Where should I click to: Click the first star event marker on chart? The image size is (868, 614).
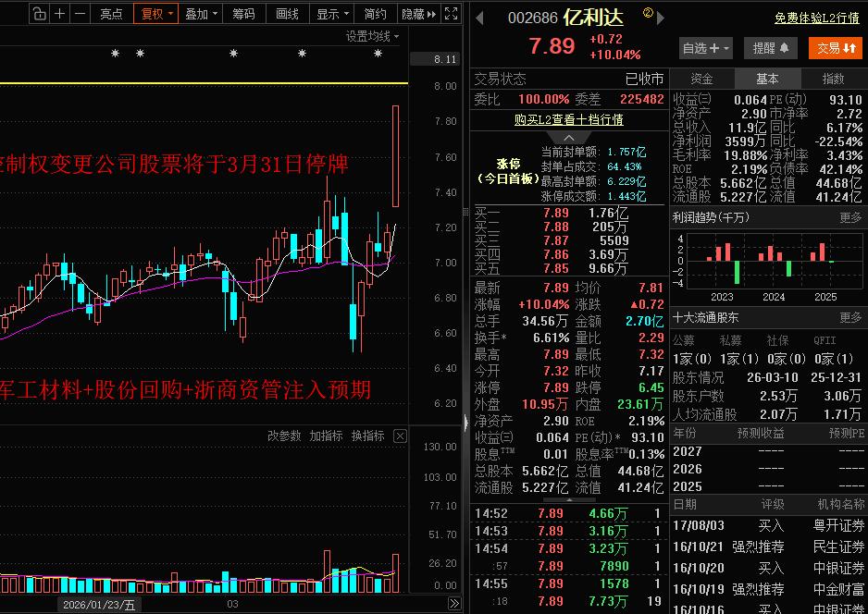coord(115,54)
